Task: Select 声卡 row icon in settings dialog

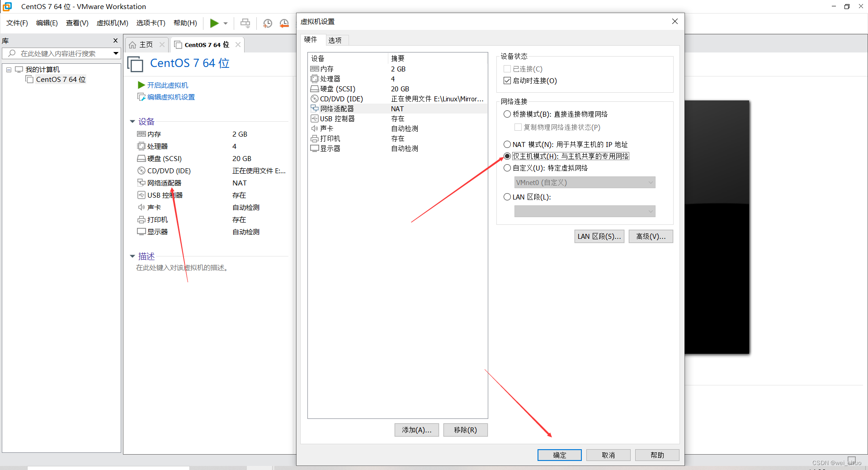Action: pyautogui.click(x=315, y=128)
